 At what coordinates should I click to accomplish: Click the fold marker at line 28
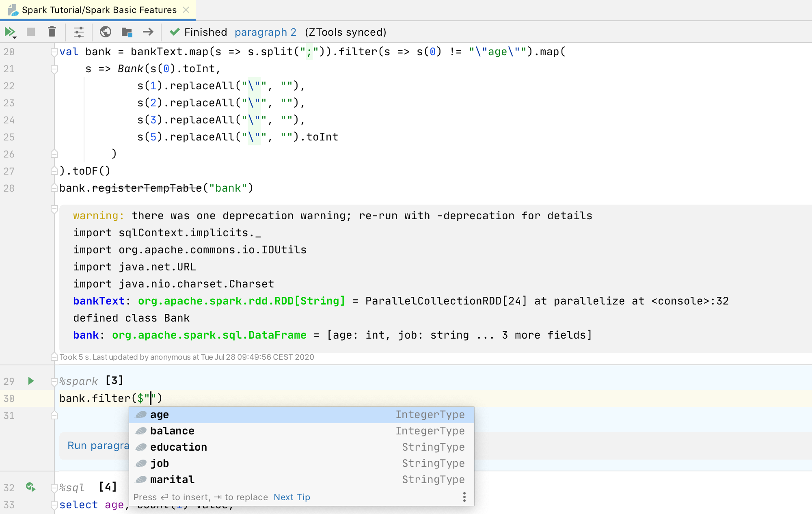(54, 188)
